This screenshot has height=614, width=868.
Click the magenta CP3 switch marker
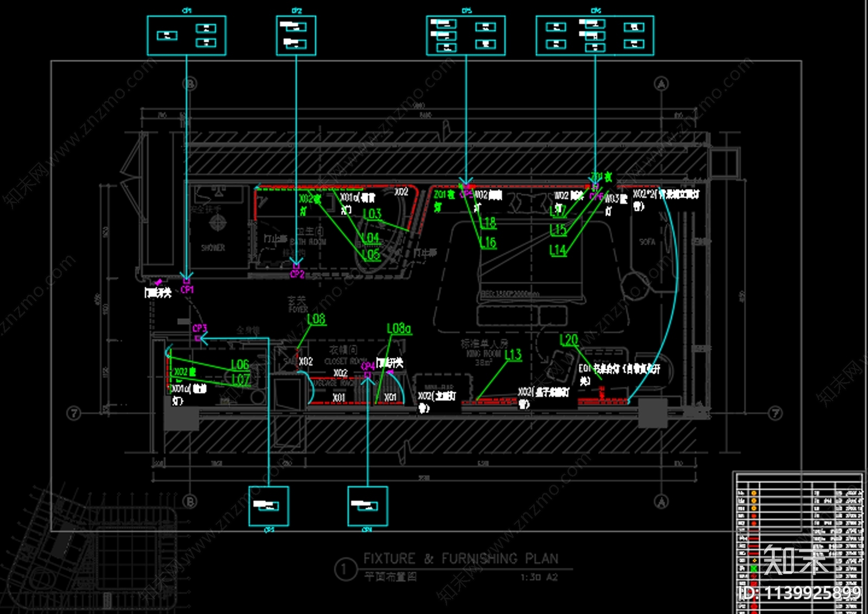tap(199, 338)
